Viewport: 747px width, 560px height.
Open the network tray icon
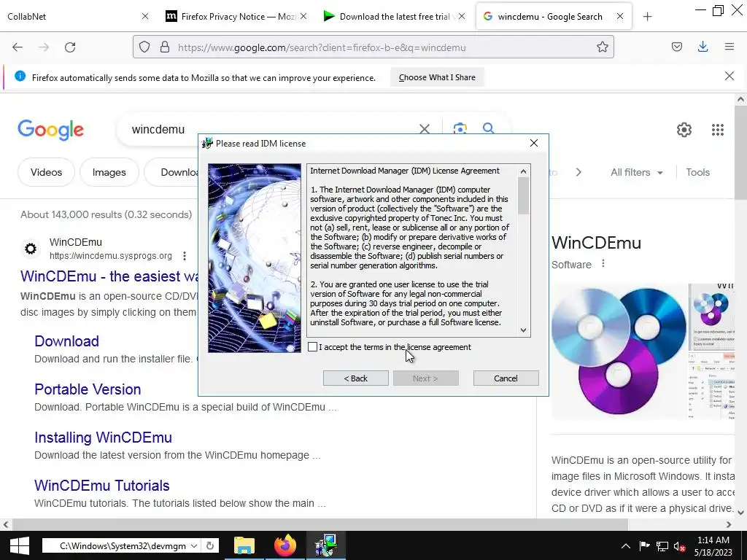pos(662,546)
